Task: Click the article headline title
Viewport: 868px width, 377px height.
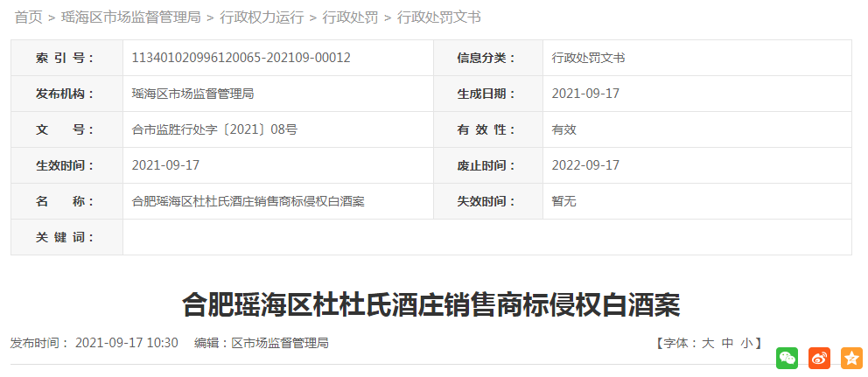Action: pyautogui.click(x=431, y=305)
